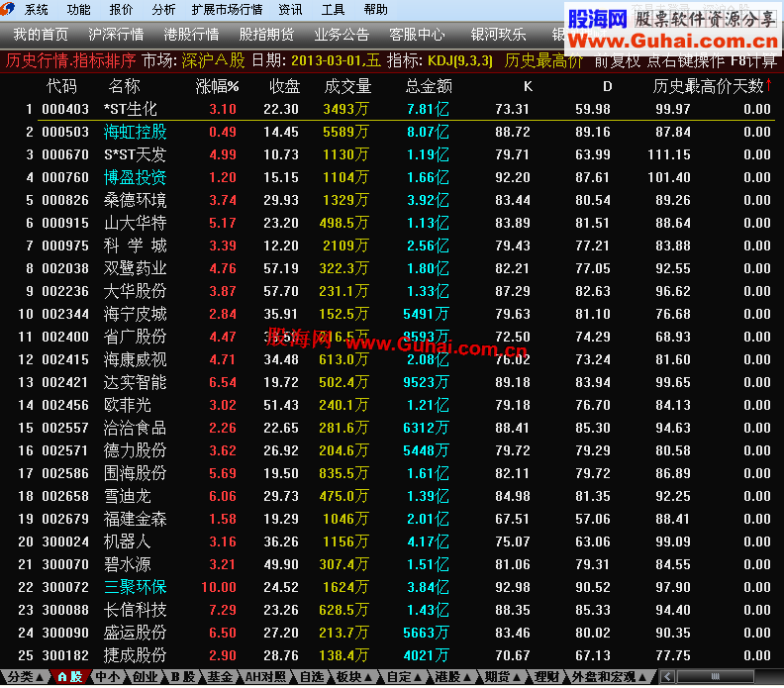
Task: Sort by 成交量 column header
Action: click(x=347, y=86)
